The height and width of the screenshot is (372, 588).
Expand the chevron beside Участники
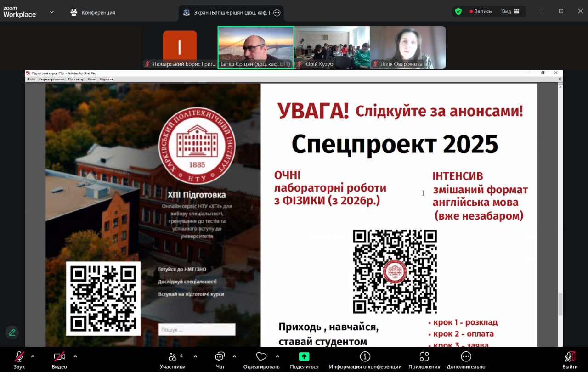point(195,356)
